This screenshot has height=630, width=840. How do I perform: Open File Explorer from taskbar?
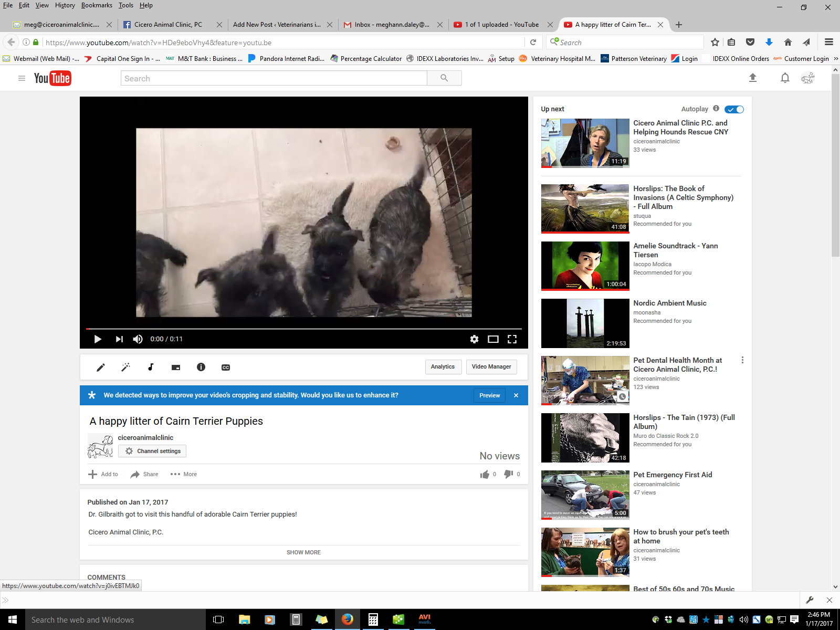[244, 619]
